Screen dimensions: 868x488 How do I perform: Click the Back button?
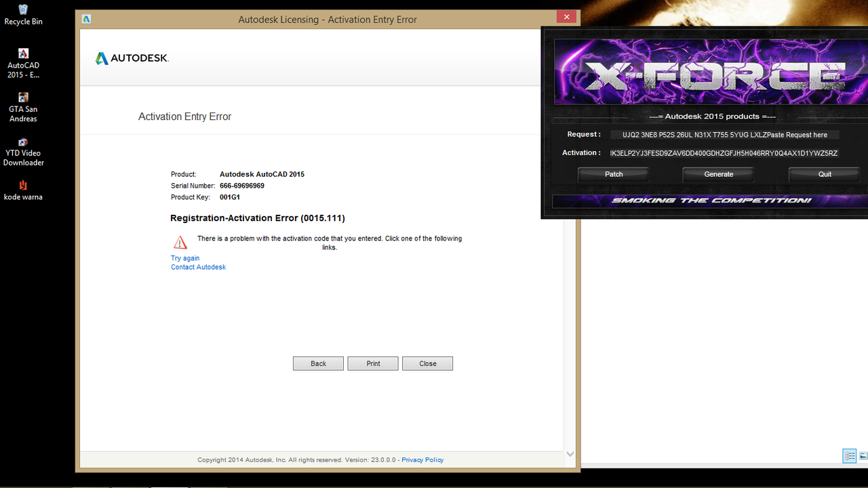point(318,363)
